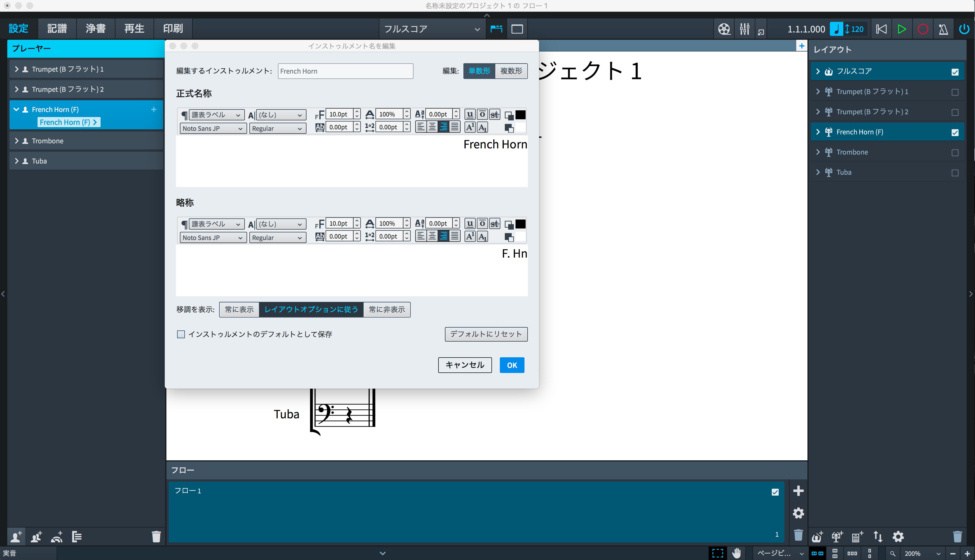Open formal name paragraph style 譜表ラベル dropdown
This screenshot has height=560, width=975.
[x=216, y=115]
